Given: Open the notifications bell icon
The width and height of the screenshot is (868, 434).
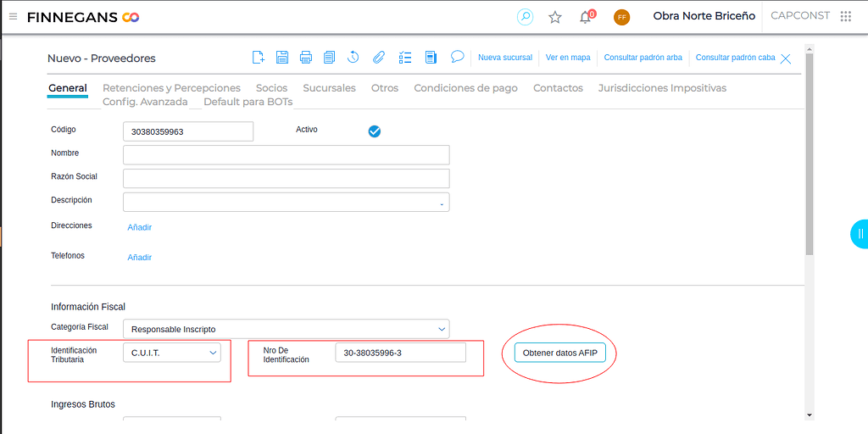Looking at the screenshot, I should (585, 17).
